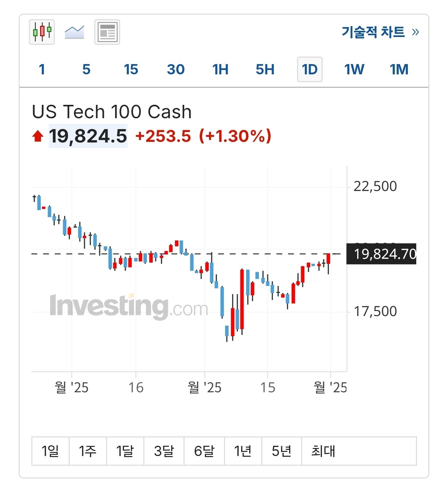Switch to the area chart icon
Viewport: 448px width, 494px height.
pos(74,32)
